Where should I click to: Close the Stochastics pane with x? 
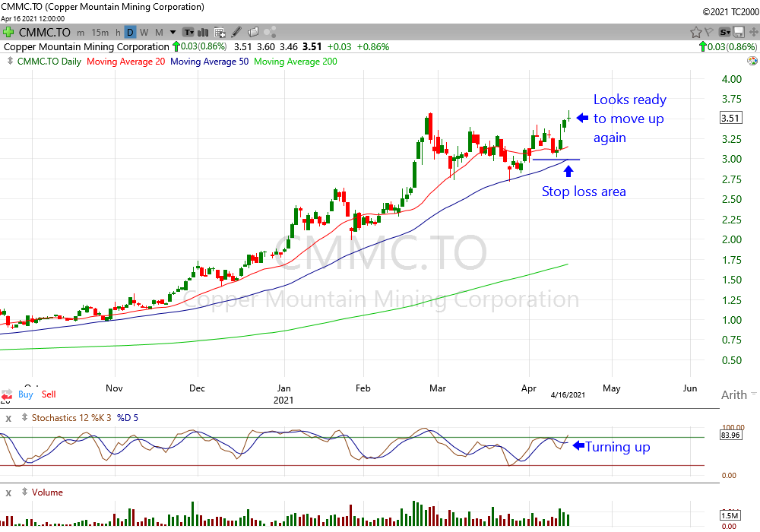click(x=8, y=418)
